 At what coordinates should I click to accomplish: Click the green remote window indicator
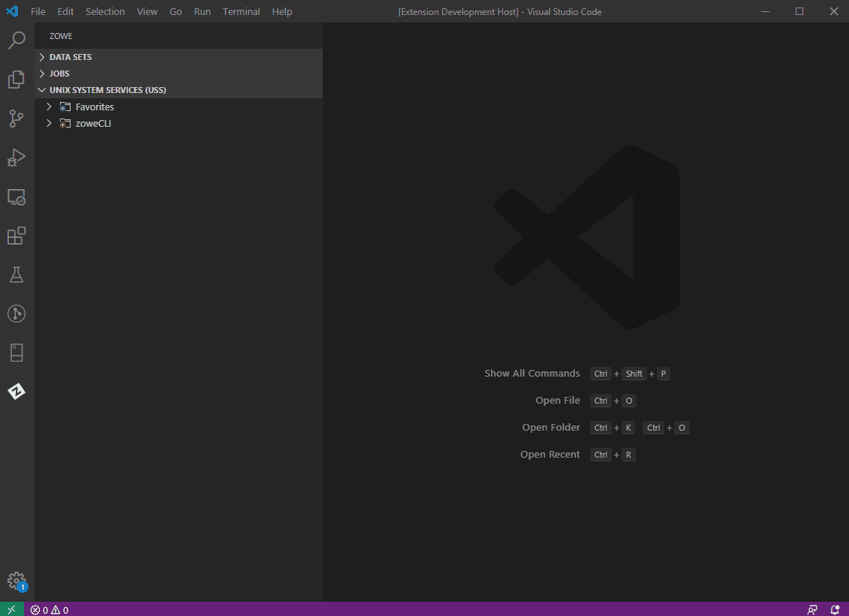click(x=11, y=609)
